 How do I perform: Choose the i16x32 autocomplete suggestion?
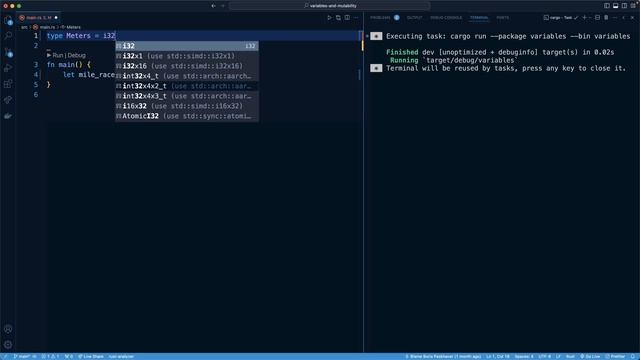pos(187,106)
